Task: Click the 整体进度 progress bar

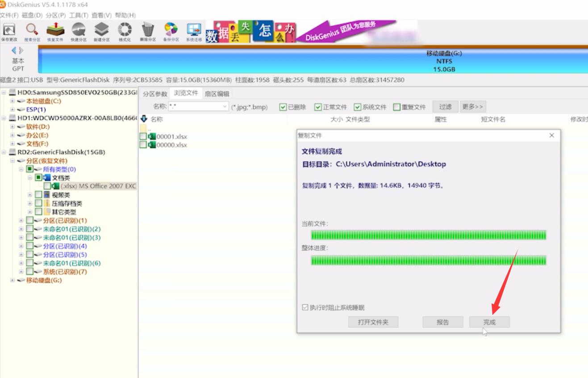Action: tap(429, 260)
